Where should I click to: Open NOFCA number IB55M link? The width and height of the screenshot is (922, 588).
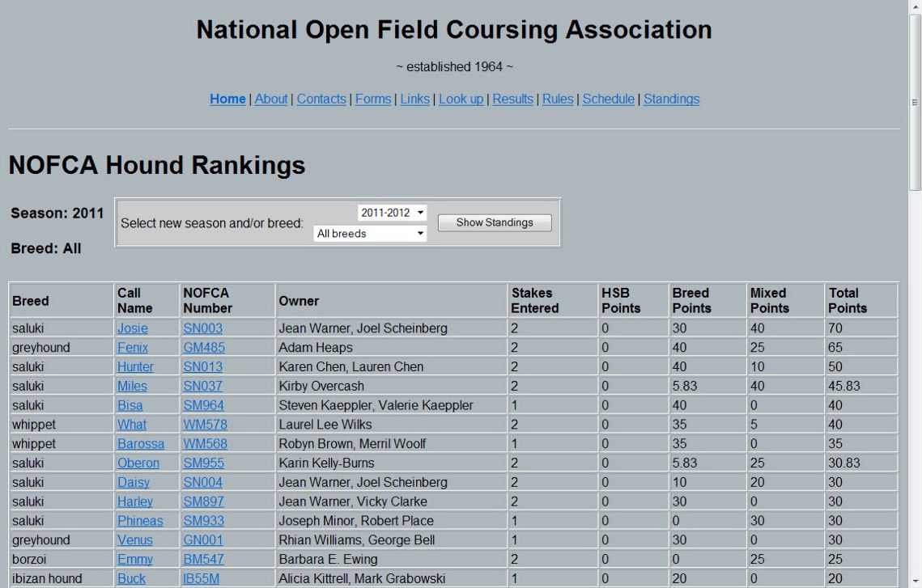(201, 579)
